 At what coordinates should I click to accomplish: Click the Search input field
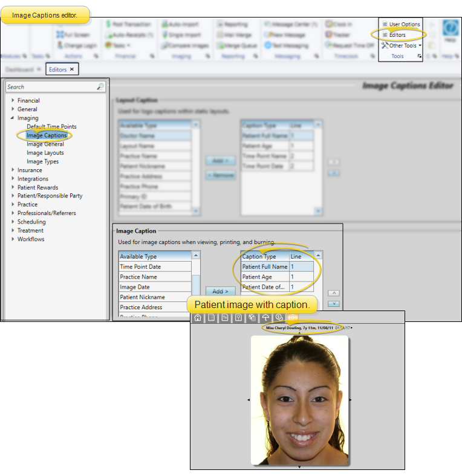point(51,87)
